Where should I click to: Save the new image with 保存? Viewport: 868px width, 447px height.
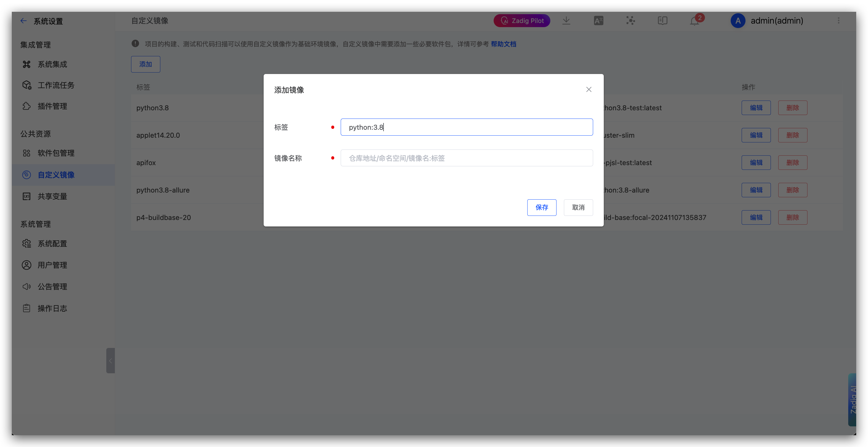coord(541,207)
